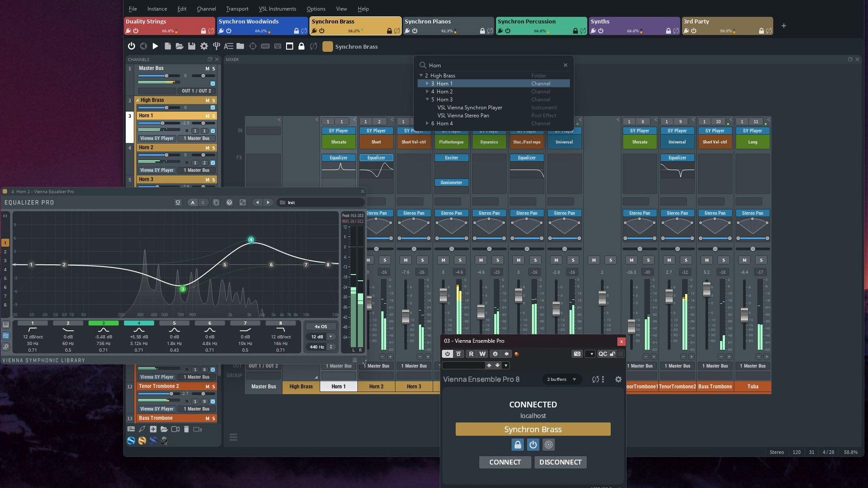868x488 pixels.
Task: Toggle EQ band 4 header button
Action: (x=139, y=323)
